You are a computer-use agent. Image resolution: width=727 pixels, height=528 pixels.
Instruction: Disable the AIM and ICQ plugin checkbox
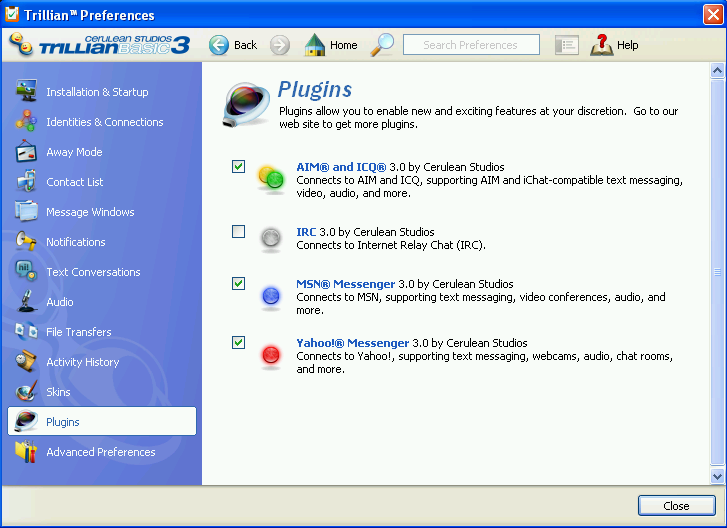pyautogui.click(x=238, y=166)
